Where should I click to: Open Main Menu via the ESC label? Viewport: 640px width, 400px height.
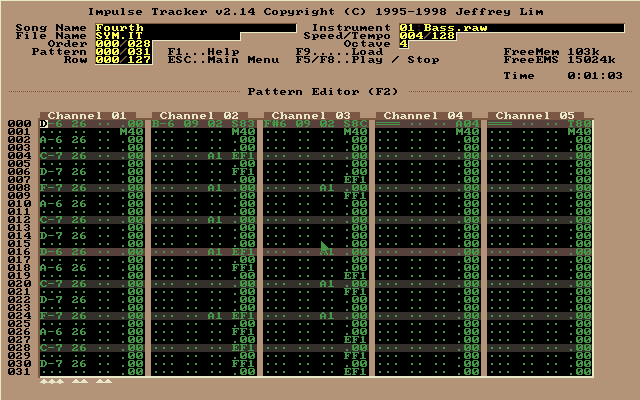(209, 60)
